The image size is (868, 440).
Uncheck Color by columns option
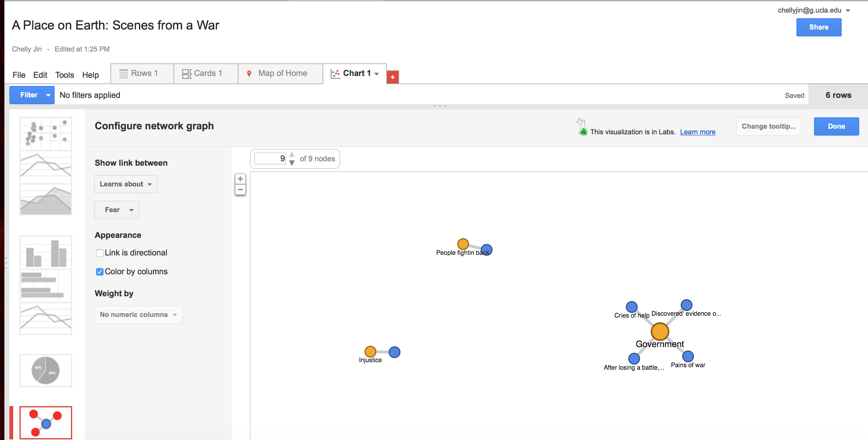tap(100, 272)
